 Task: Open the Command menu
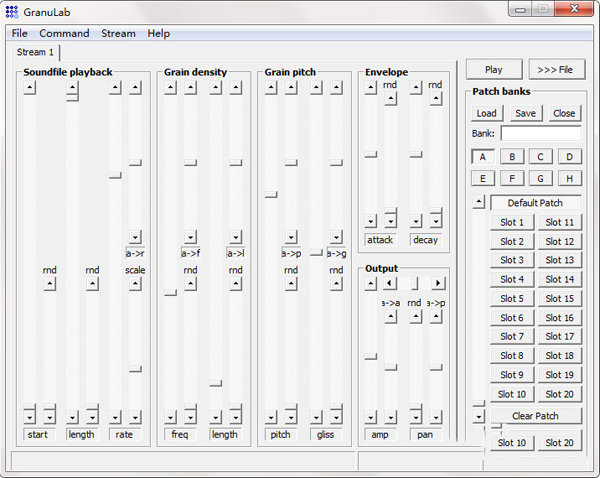tap(64, 33)
